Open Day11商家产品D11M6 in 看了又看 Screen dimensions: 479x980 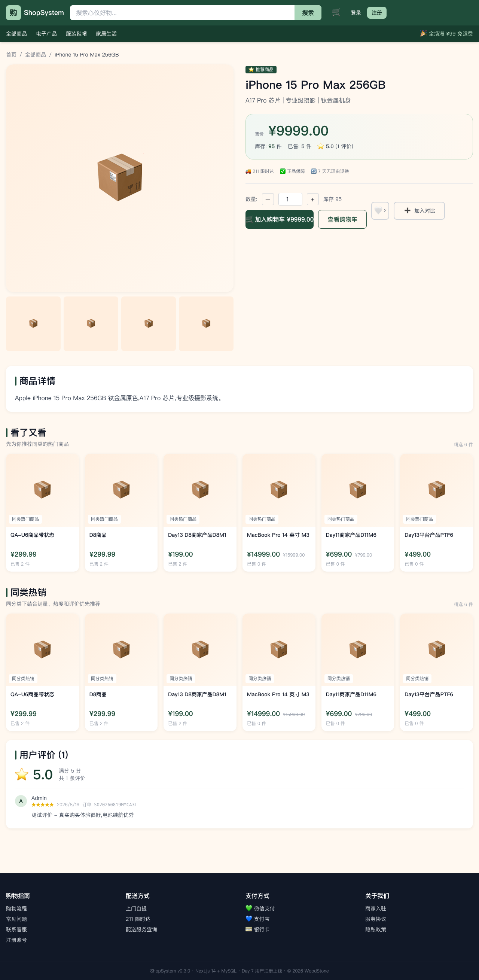pyautogui.click(x=357, y=512)
